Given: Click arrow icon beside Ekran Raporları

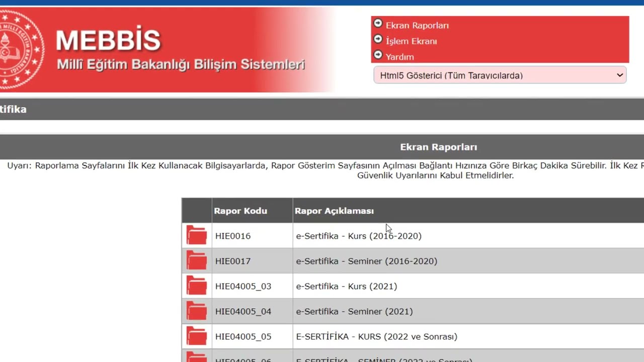Looking at the screenshot, I should pos(378,24).
